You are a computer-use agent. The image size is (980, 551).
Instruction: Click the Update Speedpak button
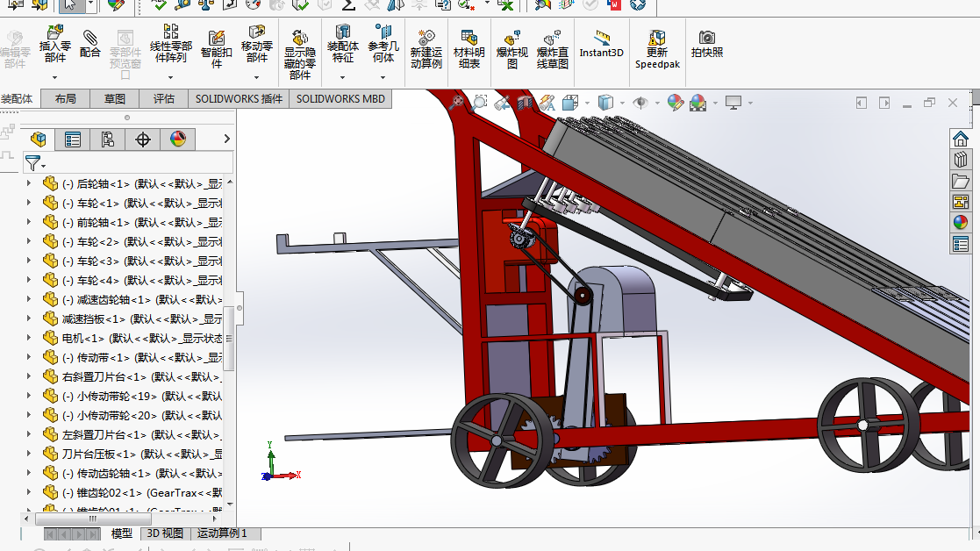[x=657, y=48]
